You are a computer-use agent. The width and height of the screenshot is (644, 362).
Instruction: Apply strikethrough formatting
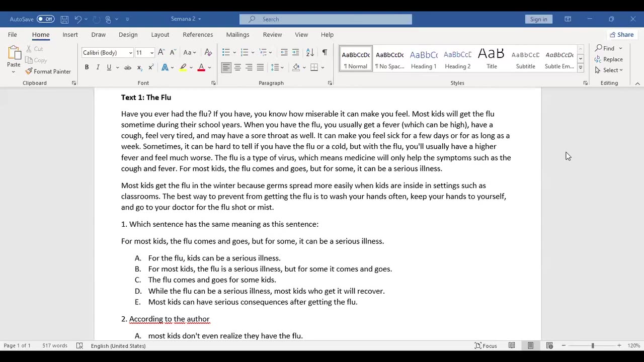[x=128, y=67]
